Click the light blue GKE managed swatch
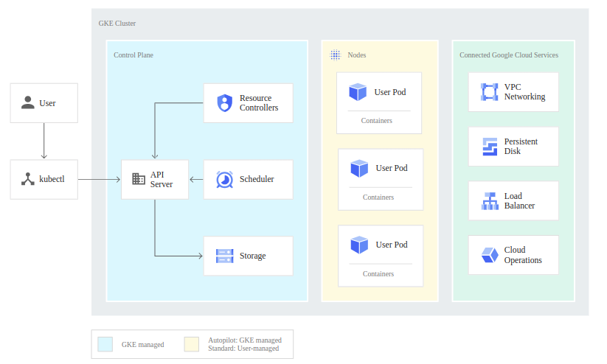The image size is (607, 364). click(105, 344)
